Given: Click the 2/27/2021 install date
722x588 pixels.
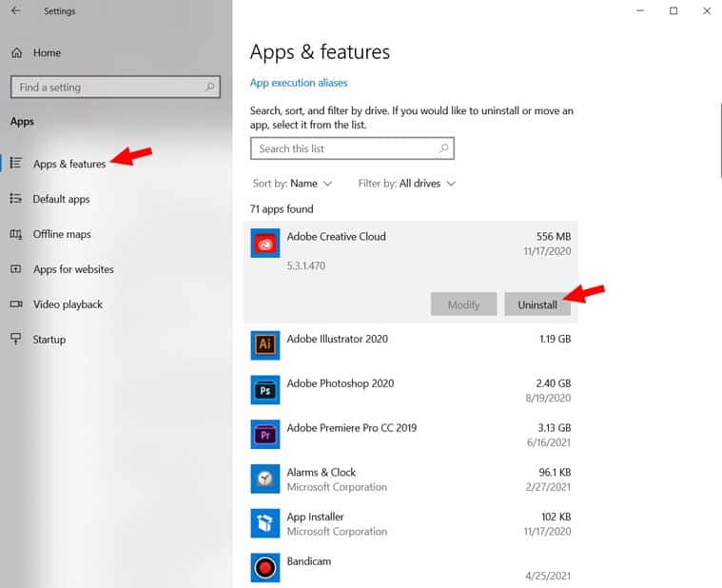Looking at the screenshot, I should point(548,487).
